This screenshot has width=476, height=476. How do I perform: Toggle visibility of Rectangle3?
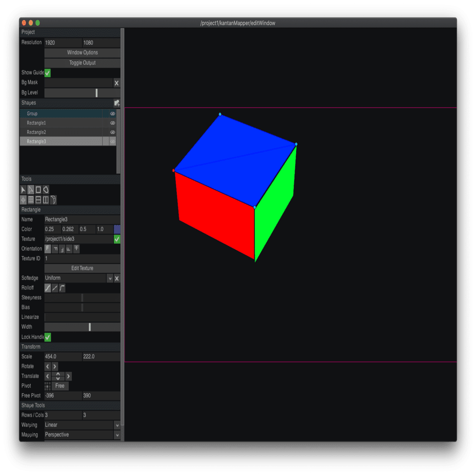point(113,141)
